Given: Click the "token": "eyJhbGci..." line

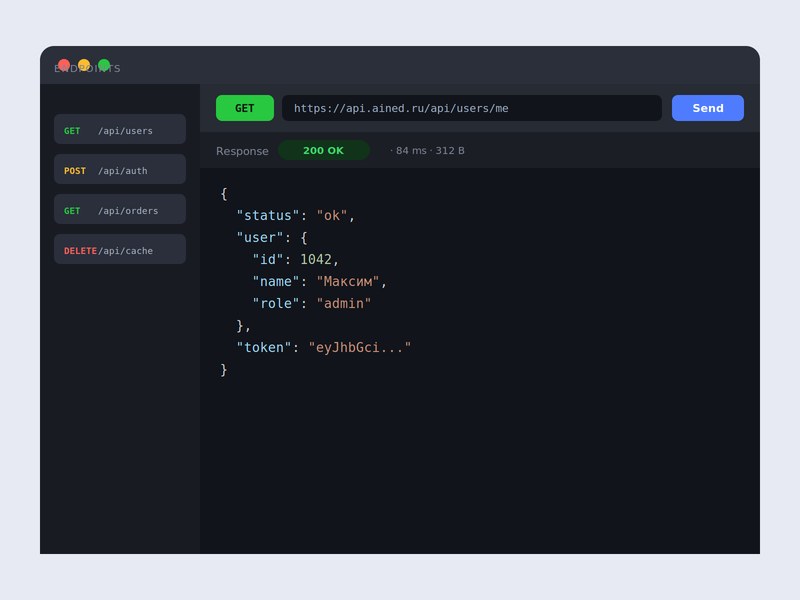Looking at the screenshot, I should pyautogui.click(x=323, y=347).
